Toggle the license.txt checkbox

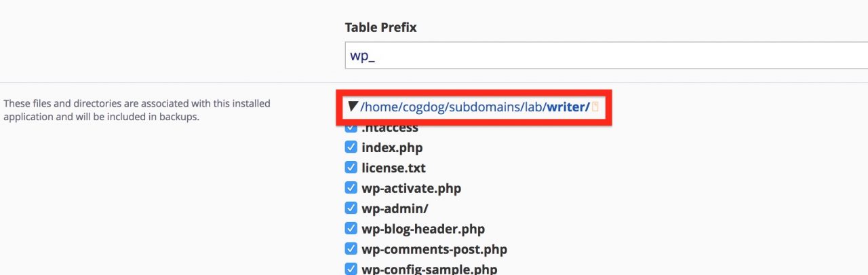pyautogui.click(x=351, y=168)
